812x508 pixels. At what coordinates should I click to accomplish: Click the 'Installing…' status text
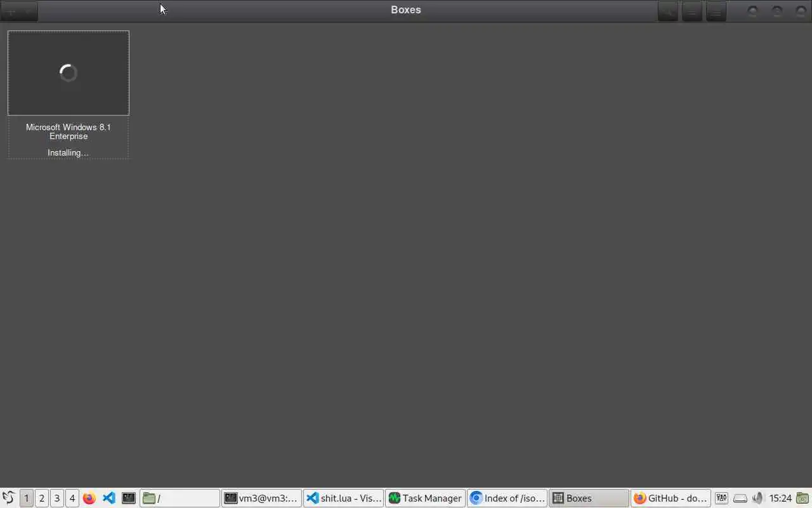click(x=68, y=152)
